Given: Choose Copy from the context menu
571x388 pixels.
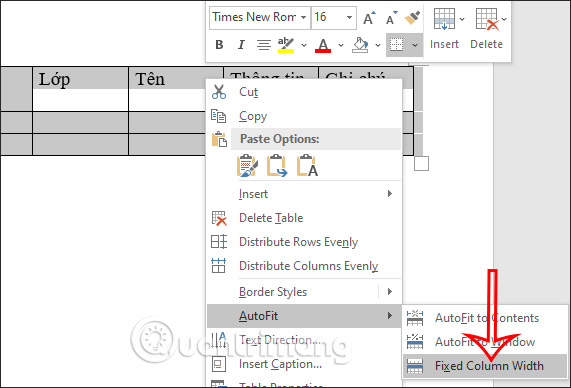Looking at the screenshot, I should pos(304,116).
